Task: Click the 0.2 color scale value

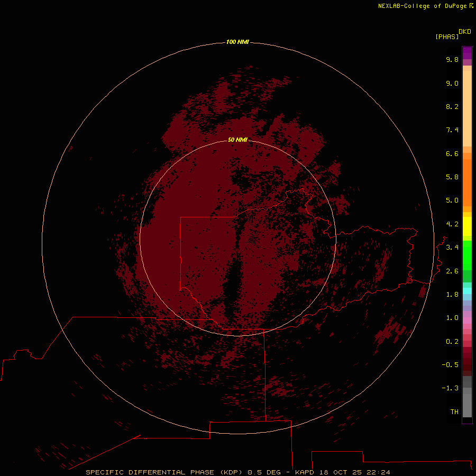Action: pos(452,342)
